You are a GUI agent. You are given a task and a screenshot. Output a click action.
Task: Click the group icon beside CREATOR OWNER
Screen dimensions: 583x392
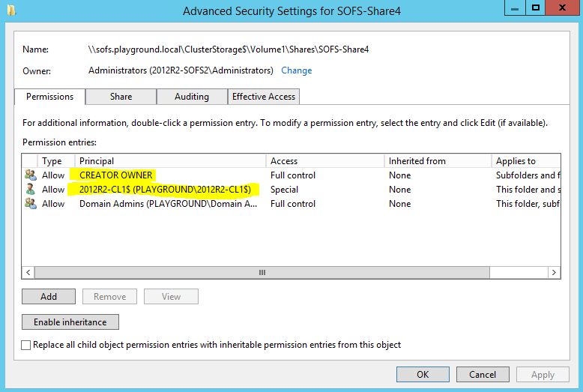tap(30, 175)
